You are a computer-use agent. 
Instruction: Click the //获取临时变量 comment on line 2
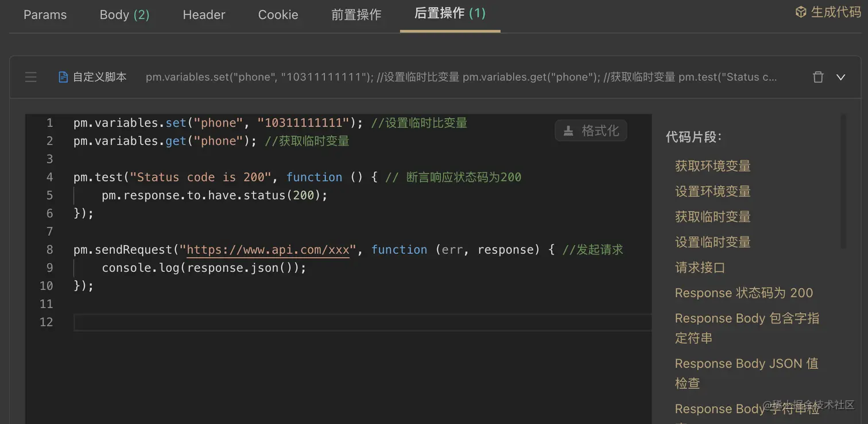click(307, 141)
